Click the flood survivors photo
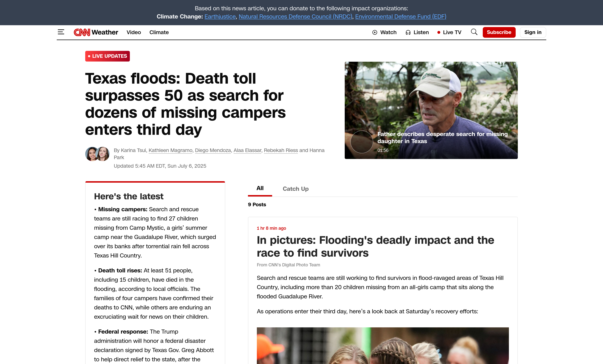603x364 pixels. click(383, 345)
